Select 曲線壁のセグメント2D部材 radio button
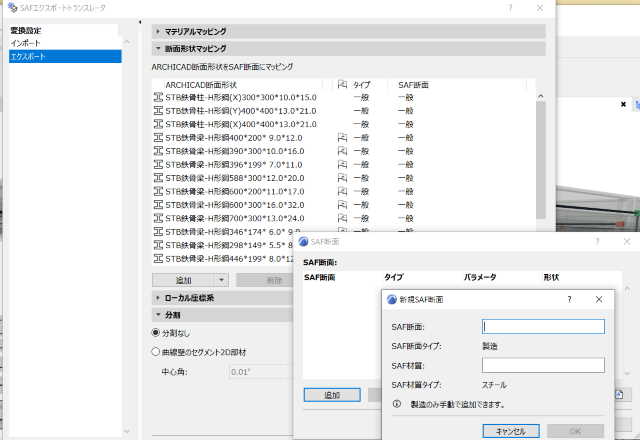Screen dimensions: 640x440 156,351
